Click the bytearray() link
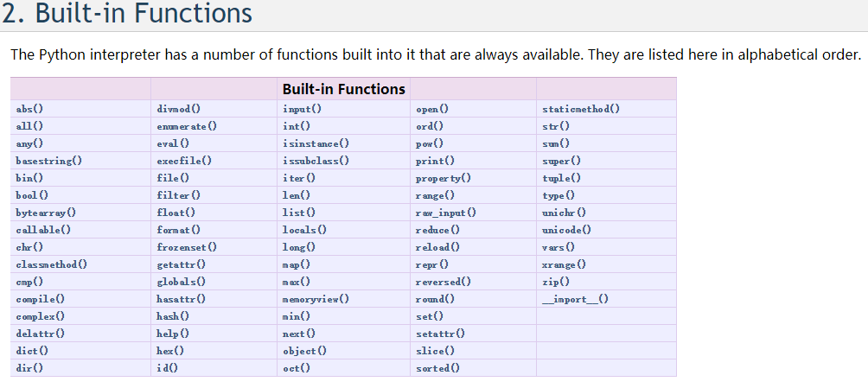This screenshot has height=388, width=868. click(x=46, y=213)
